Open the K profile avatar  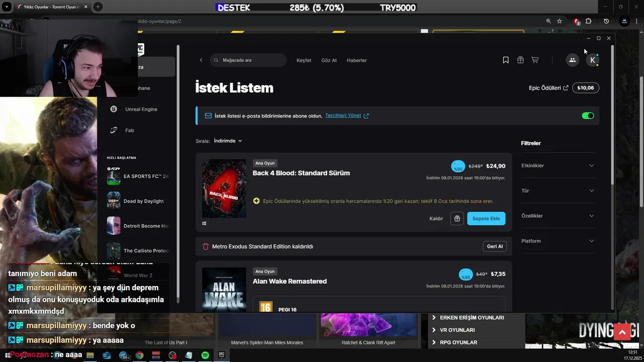[x=593, y=60]
